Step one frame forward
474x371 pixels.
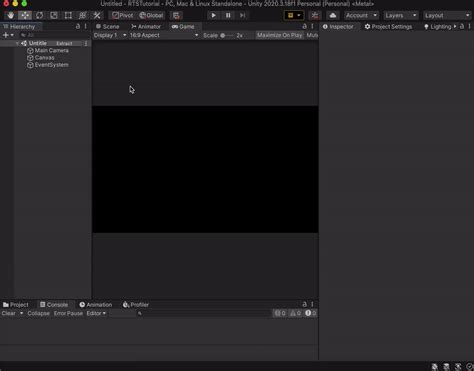point(243,15)
